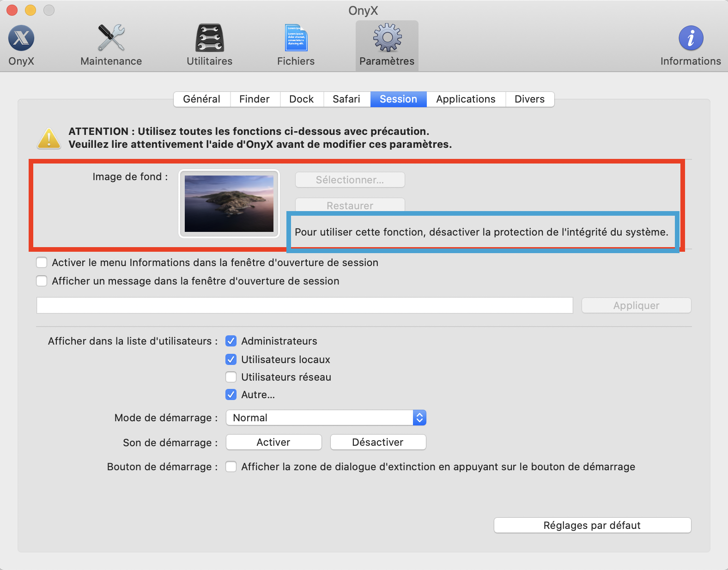The height and width of the screenshot is (570, 728).
Task: Close the OnyX window
Action: (x=12, y=10)
